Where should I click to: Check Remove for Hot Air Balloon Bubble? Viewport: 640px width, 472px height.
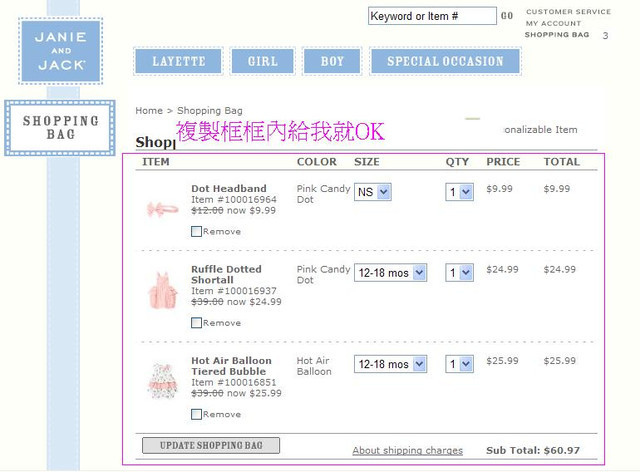click(196, 414)
